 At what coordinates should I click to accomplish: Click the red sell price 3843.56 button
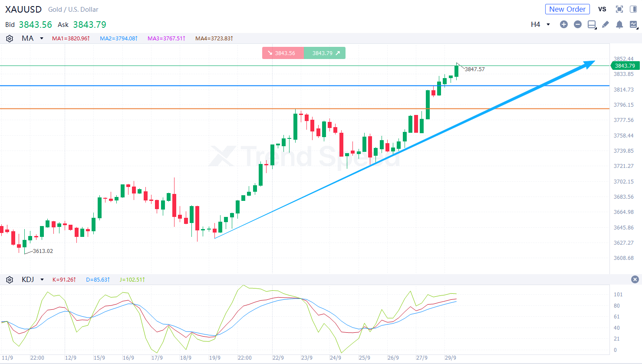[x=283, y=53]
